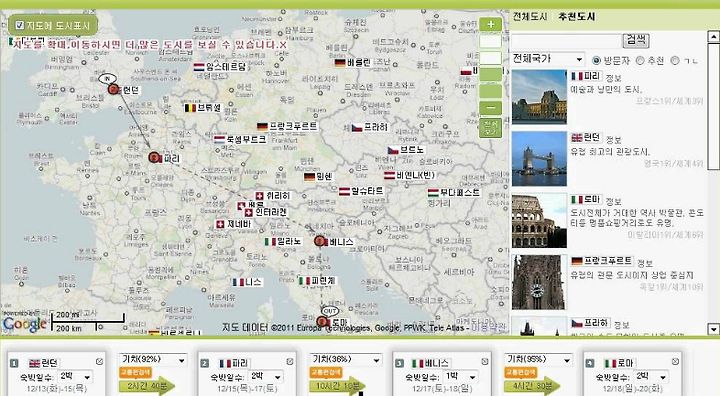The height and width of the screenshot is (396, 720).
Task: Click the 비엔나(빈) Austria flag label
Action: pyautogui.click(x=410, y=175)
